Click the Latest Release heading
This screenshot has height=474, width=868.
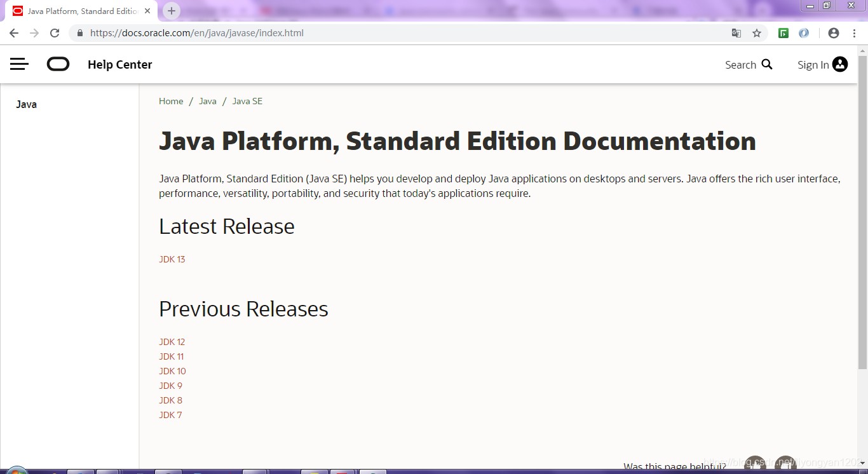click(x=227, y=226)
